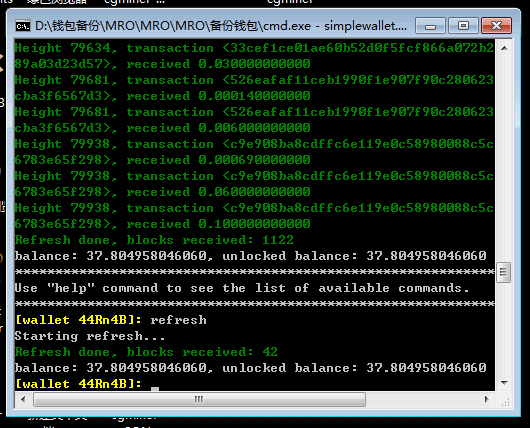This screenshot has width=530, height=428.
Task: Maximize the simplewallet command window
Action: [463, 26]
